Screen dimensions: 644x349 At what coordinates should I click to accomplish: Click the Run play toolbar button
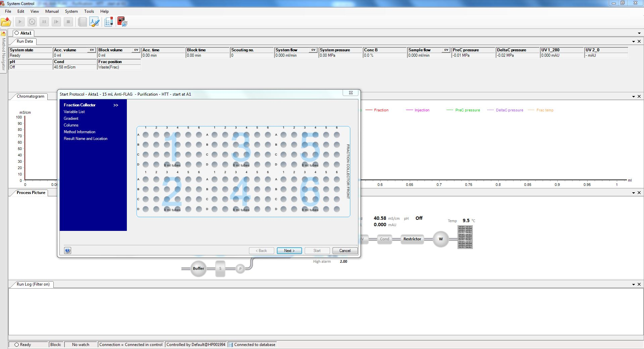(20, 22)
